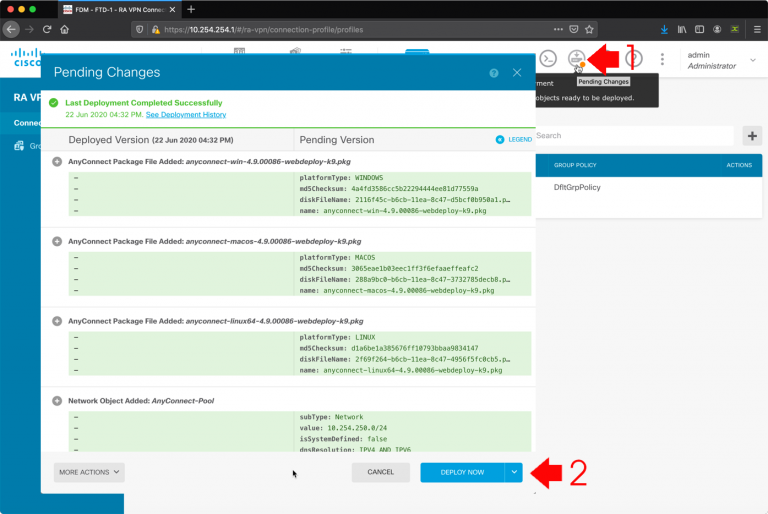768x514 pixels.
Task: Expand anyconnect-linux64 package entry
Action: point(57,321)
